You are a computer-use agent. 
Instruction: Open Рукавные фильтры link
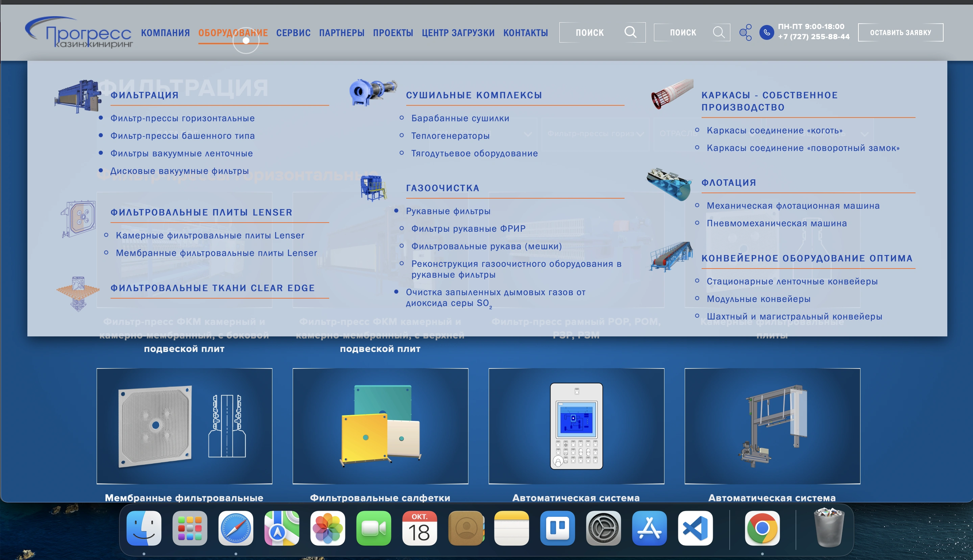[448, 211]
